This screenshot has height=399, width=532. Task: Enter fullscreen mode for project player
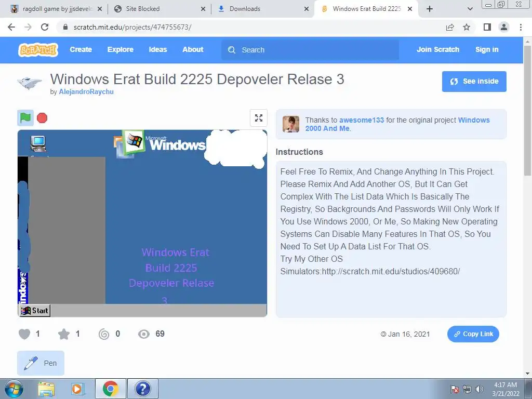point(259,118)
